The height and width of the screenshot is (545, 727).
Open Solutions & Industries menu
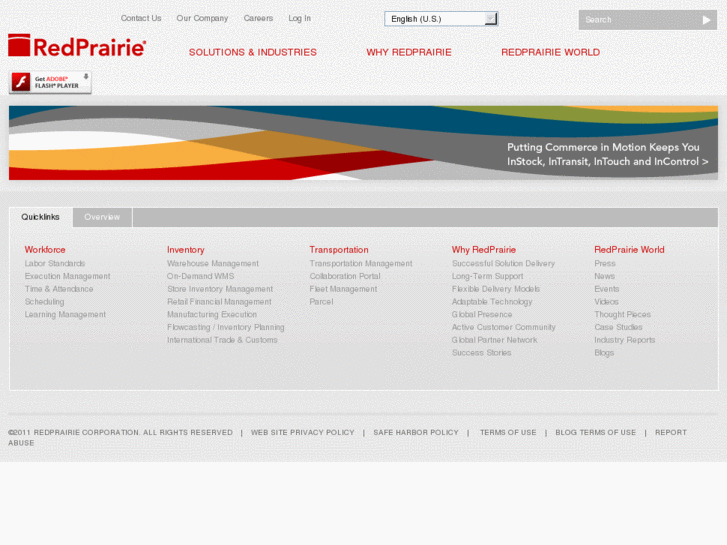[253, 52]
